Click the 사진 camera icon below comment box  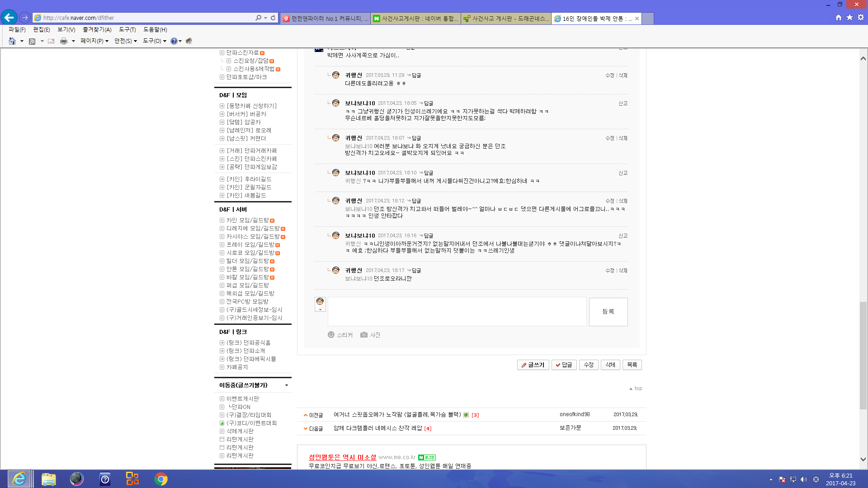tap(364, 335)
